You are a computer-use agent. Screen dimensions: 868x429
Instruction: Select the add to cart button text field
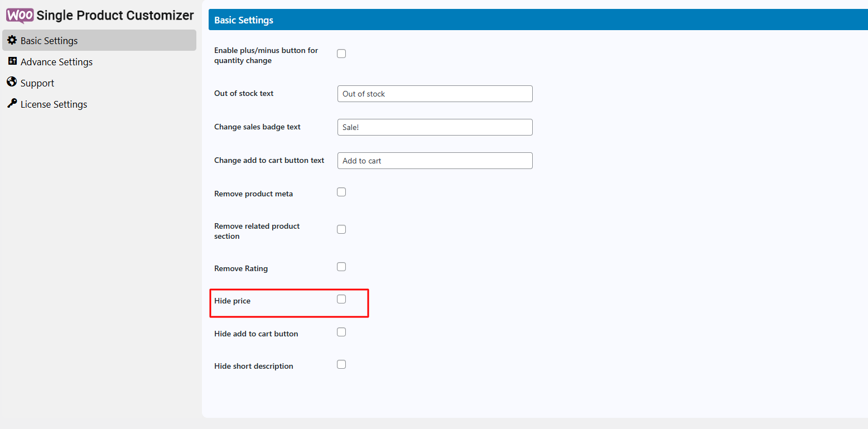(435, 161)
